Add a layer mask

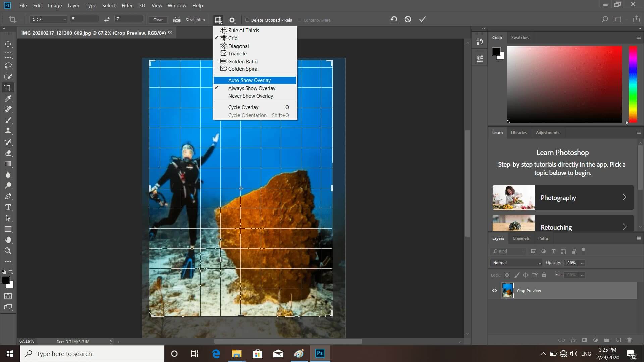(x=584, y=340)
